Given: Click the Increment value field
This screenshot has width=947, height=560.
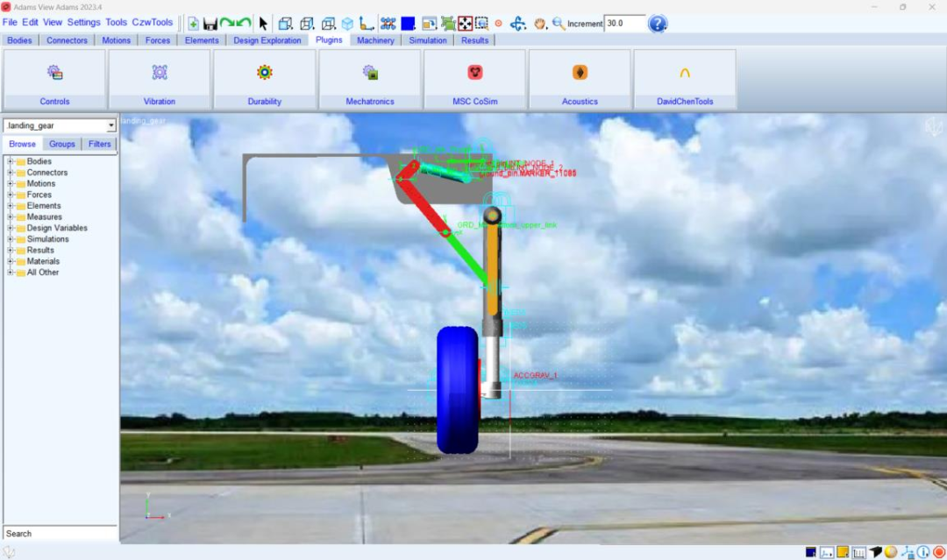Looking at the screenshot, I should click(624, 24).
